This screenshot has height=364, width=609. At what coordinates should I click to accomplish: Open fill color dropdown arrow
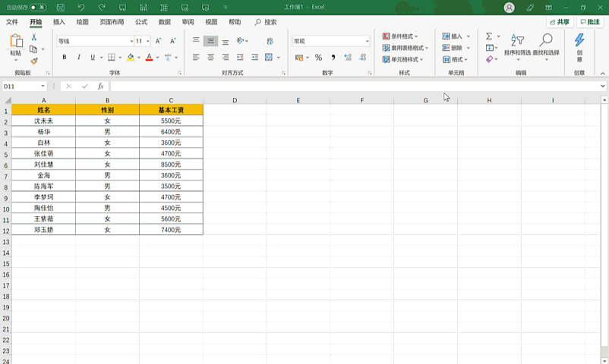tap(139, 58)
